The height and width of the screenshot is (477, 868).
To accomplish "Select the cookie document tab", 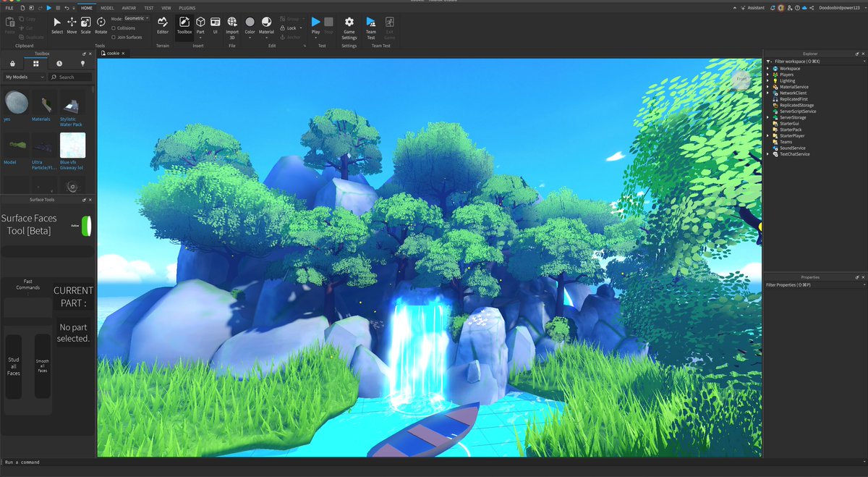I will tap(113, 54).
